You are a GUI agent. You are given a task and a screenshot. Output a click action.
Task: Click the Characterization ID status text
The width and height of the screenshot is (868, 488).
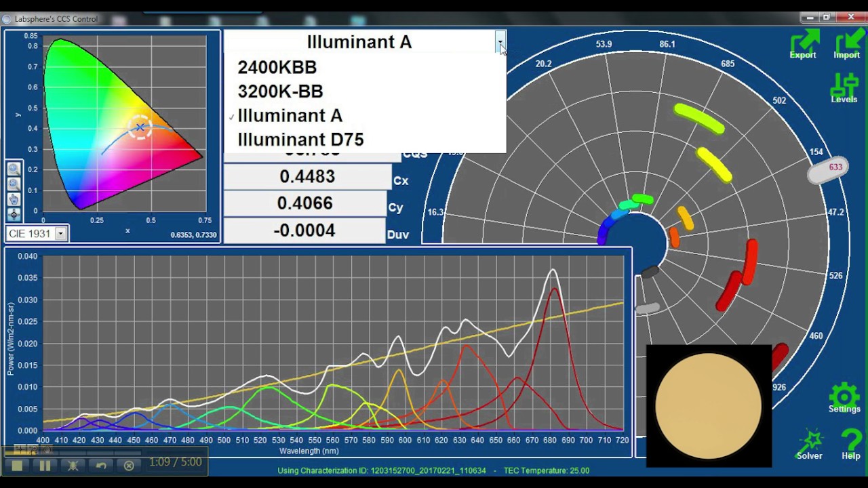click(382, 470)
